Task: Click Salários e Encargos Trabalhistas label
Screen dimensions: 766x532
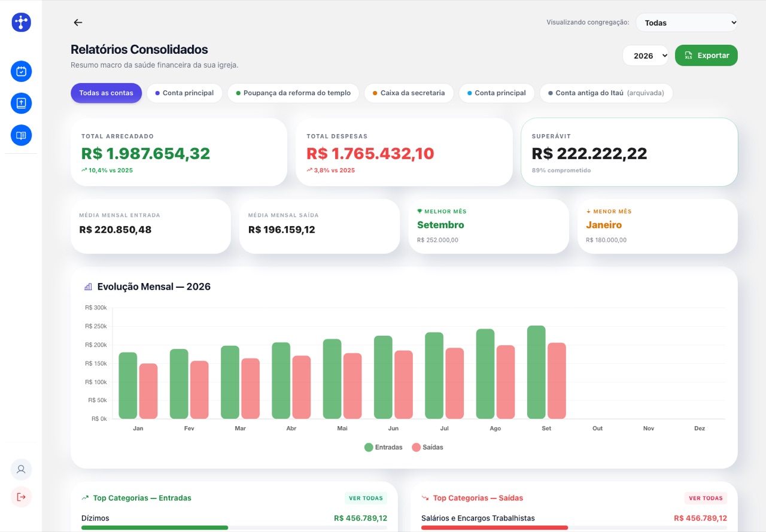Action: coord(478,518)
